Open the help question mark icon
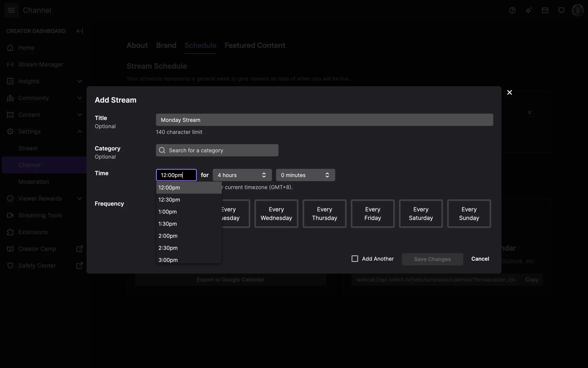 click(512, 10)
